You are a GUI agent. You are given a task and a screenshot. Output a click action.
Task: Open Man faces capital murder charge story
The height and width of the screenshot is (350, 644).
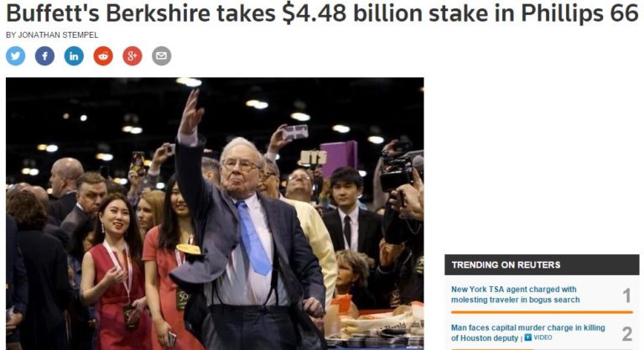coord(527,332)
